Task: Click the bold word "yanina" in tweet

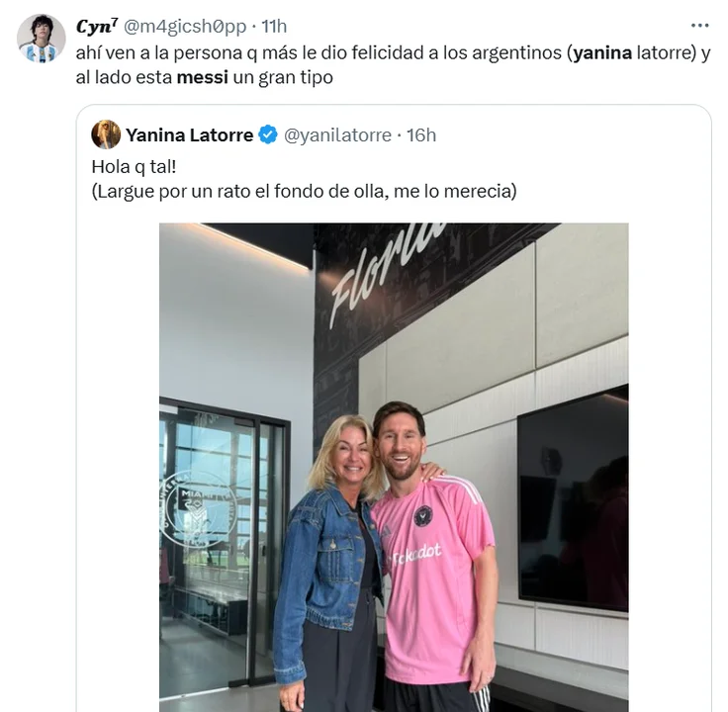Action: [602, 53]
